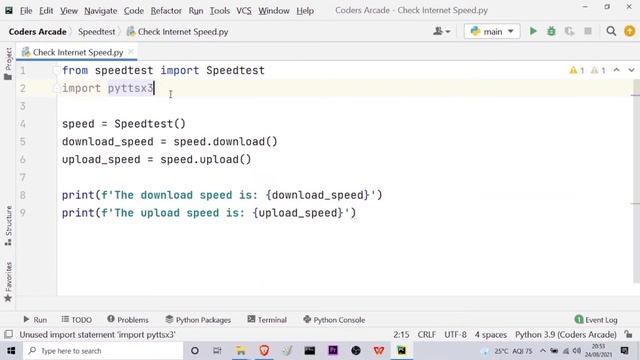This screenshot has width=640, height=360.
Task: Go to previous highlighted error arrow
Action: tap(616, 70)
